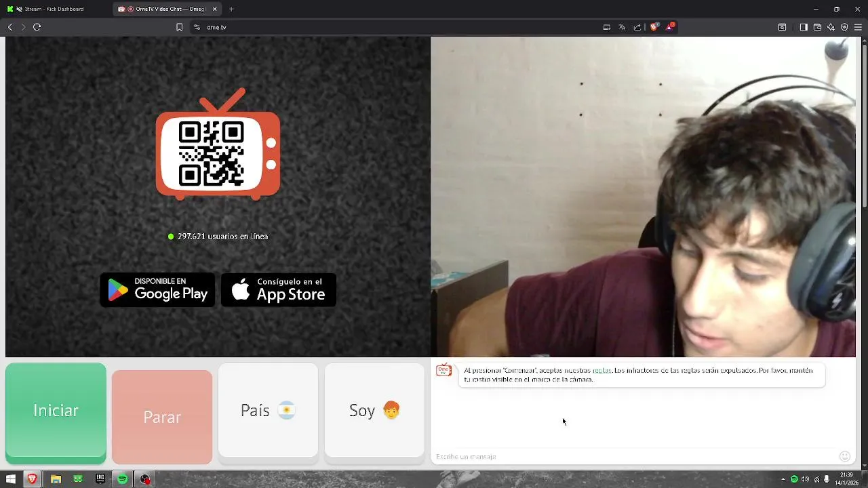Screen dimensions: 868x488
Task: Open Brave Shields lion icon
Action: (x=654, y=27)
